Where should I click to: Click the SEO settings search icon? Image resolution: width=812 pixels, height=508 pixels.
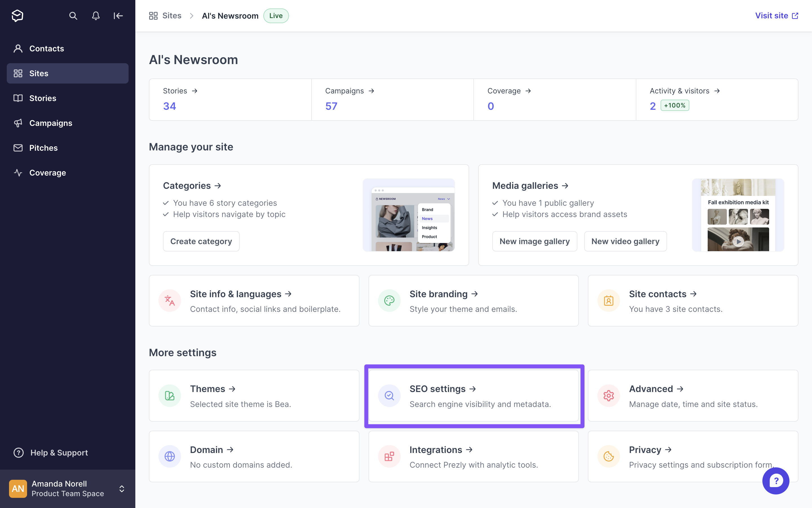tap(389, 395)
